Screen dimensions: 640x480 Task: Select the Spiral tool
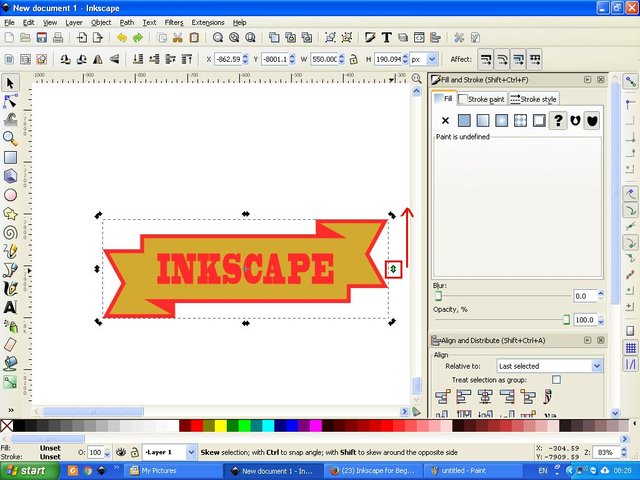click(x=10, y=232)
